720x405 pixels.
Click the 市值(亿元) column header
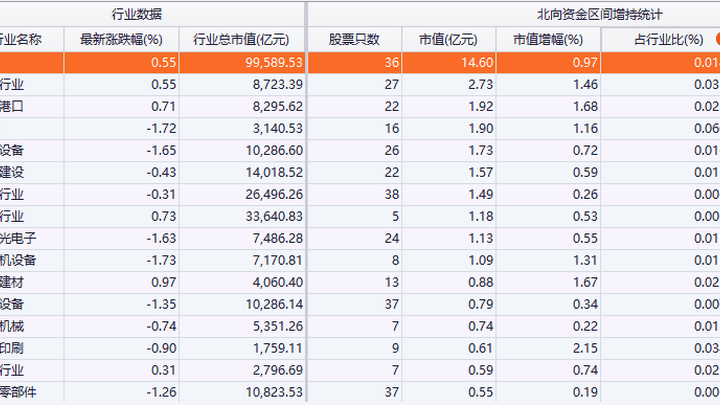pyautogui.click(x=449, y=39)
